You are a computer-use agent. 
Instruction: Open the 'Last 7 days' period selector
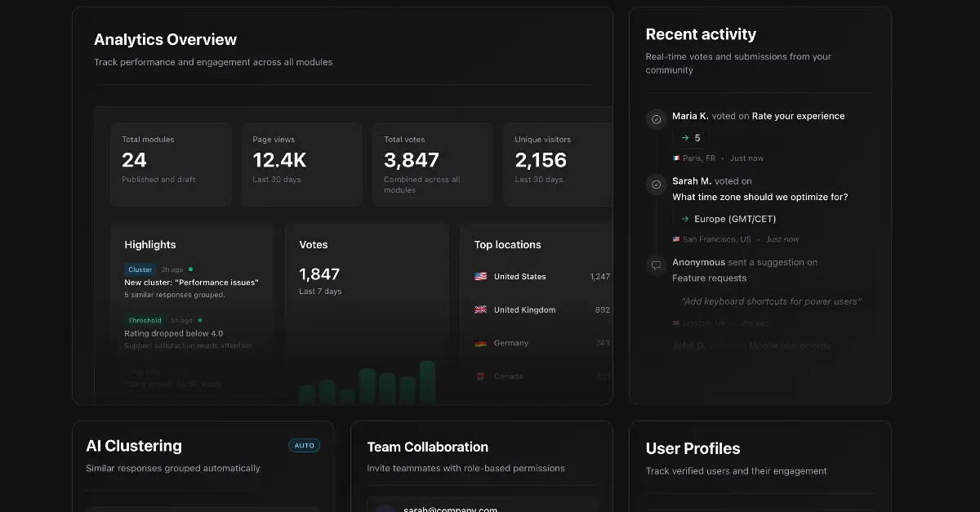pyautogui.click(x=319, y=291)
